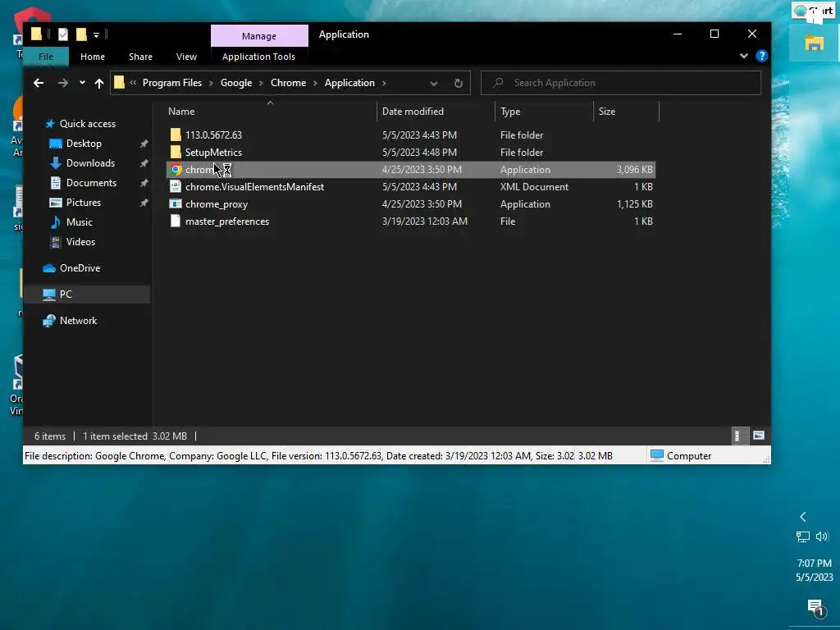The width and height of the screenshot is (840, 630).
Task: Click the Forward navigation arrow
Action: point(62,83)
